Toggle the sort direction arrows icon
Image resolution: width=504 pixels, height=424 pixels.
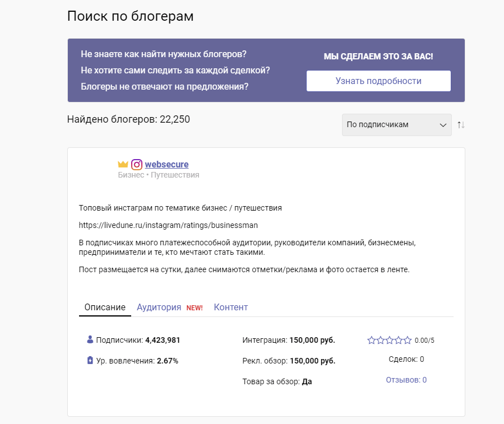pyautogui.click(x=461, y=125)
